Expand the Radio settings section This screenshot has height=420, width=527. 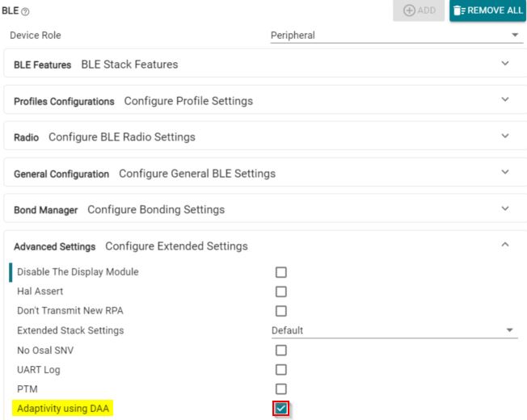[505, 136]
